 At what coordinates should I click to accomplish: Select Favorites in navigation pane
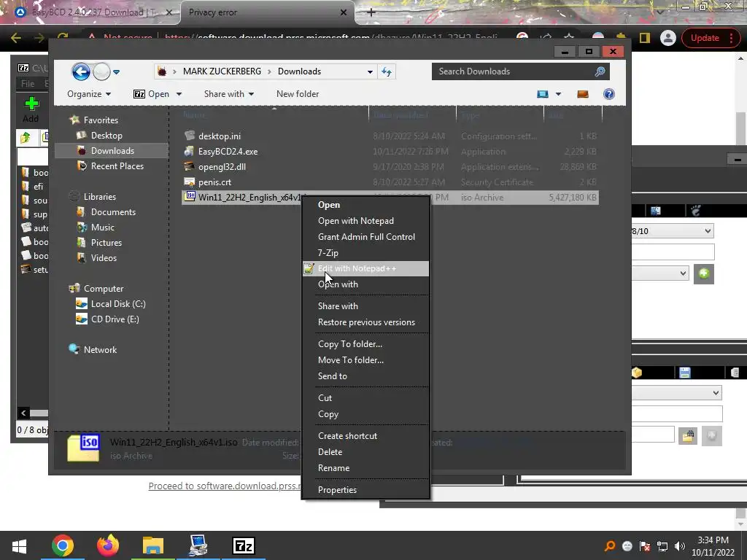coord(101,120)
